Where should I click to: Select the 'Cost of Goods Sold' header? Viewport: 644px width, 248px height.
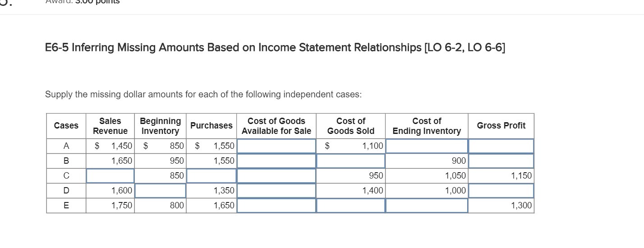[x=351, y=126]
